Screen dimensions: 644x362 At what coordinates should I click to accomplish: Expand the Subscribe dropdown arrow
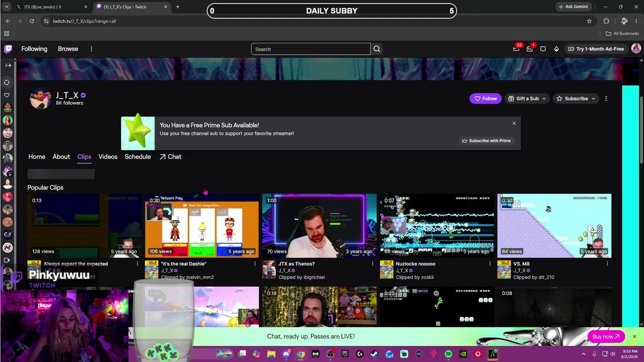[x=593, y=99]
